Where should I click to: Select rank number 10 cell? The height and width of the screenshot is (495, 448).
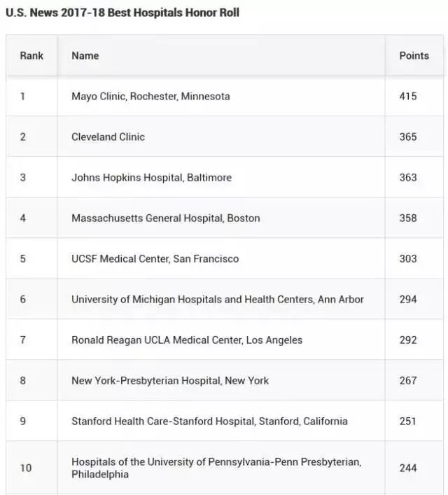(x=25, y=468)
